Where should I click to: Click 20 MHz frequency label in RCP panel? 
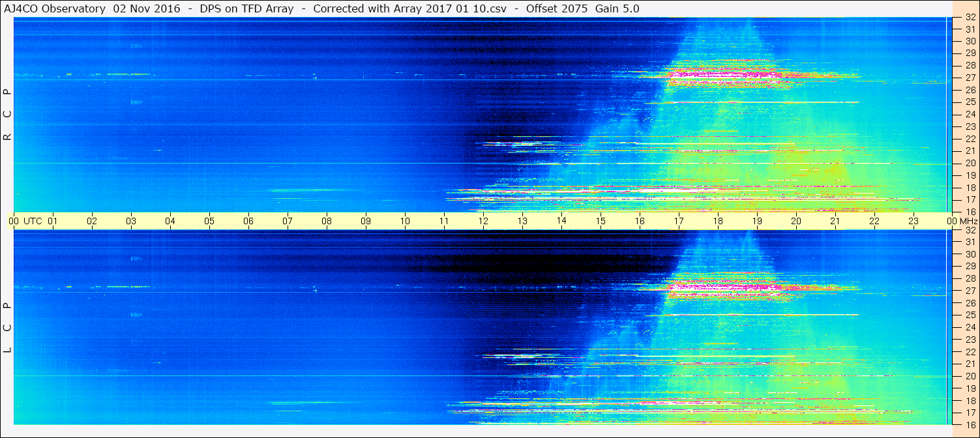pos(970,164)
